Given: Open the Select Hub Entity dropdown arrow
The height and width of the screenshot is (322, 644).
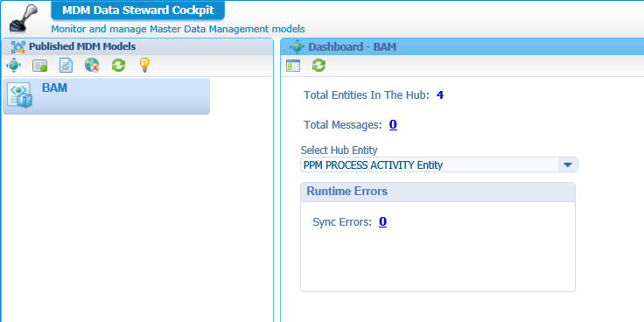Looking at the screenshot, I should point(568,164).
